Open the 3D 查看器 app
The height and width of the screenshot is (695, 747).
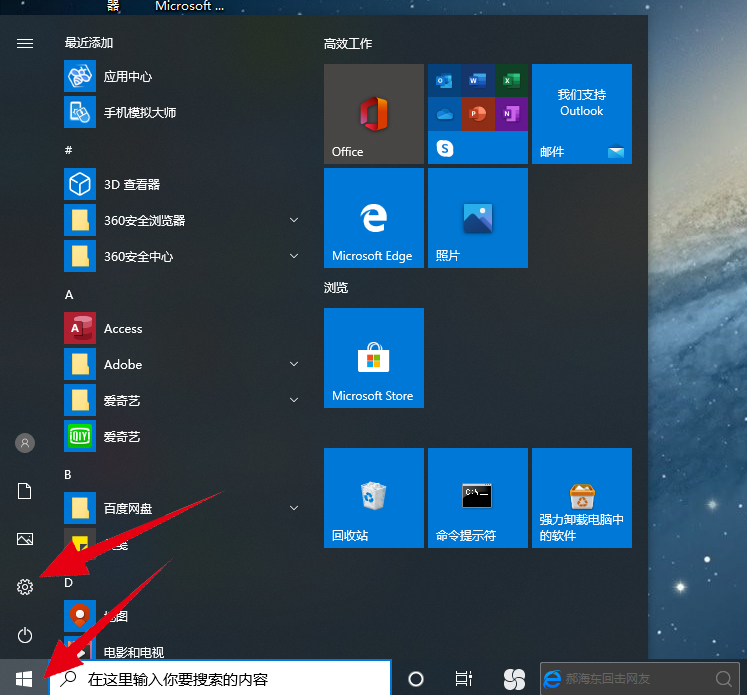[x=183, y=184]
